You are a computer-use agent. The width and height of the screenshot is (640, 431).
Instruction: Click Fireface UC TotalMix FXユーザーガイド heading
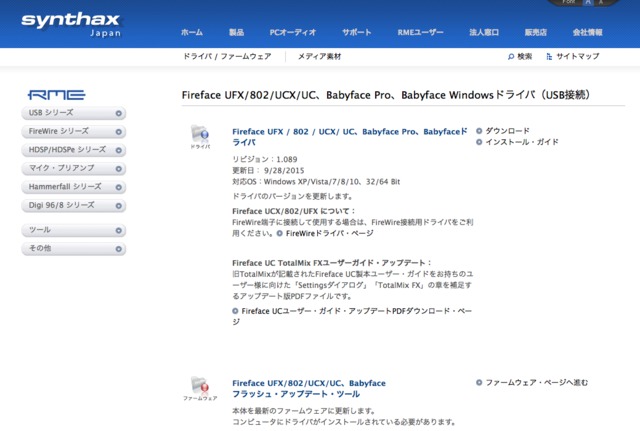(332, 263)
